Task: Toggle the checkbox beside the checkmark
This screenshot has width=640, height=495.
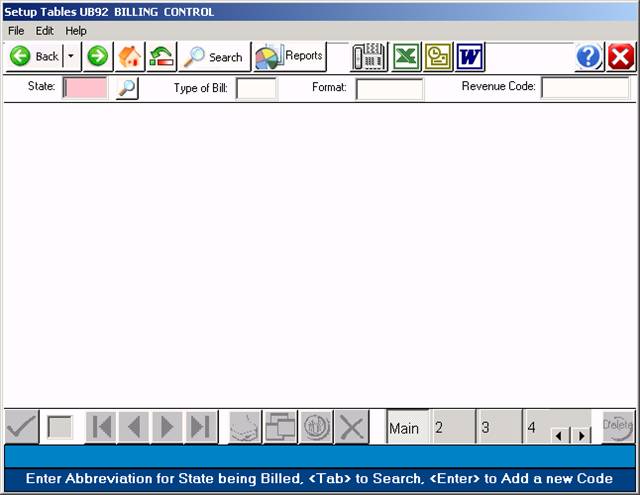Action: point(60,427)
